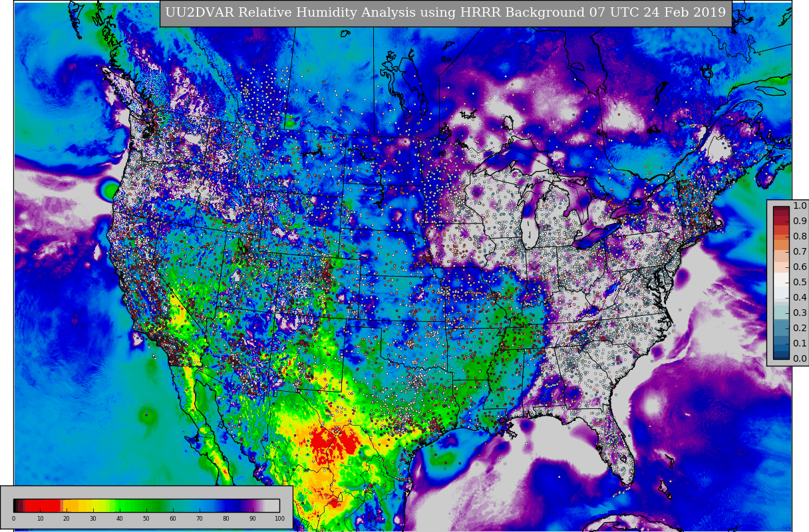Pick the green segment of the humidity colorbar
Screen dimensions: 809x532
pyautogui.click(x=140, y=505)
